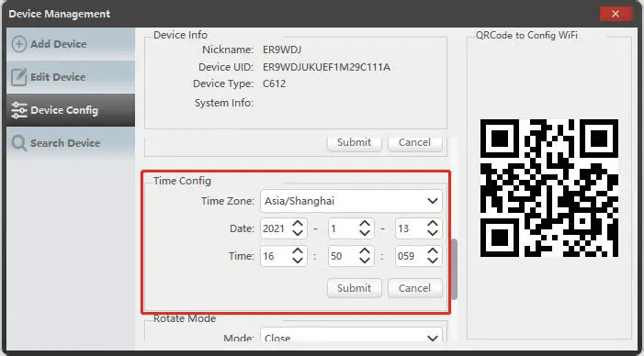The height and width of the screenshot is (356, 644).
Task: Click the Search Device magnifier icon
Action: [19, 143]
